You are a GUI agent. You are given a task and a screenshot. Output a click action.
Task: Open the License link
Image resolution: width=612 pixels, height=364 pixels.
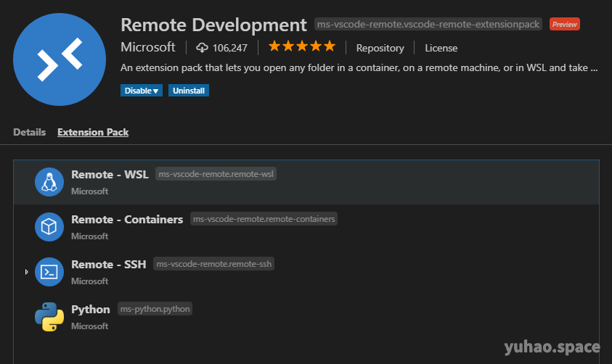[441, 48]
